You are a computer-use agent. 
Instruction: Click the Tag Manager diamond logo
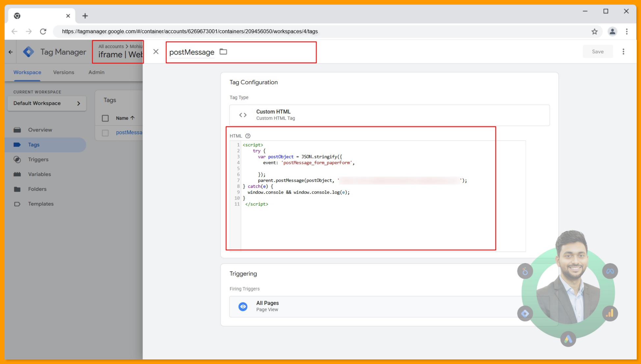tap(29, 52)
